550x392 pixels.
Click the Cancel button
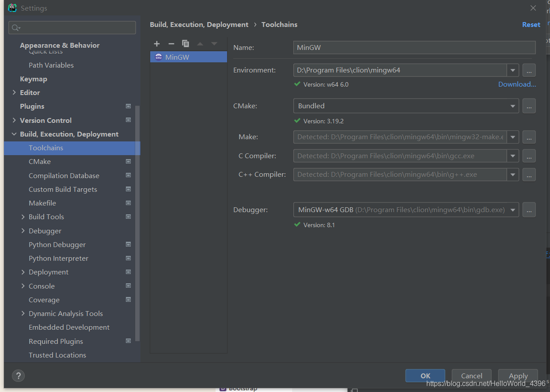[471, 376]
